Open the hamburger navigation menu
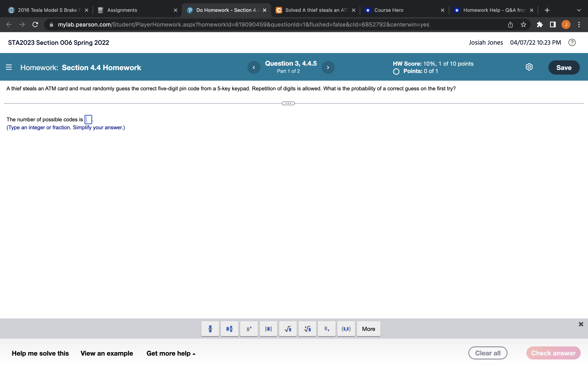The image size is (588, 367). [9, 67]
